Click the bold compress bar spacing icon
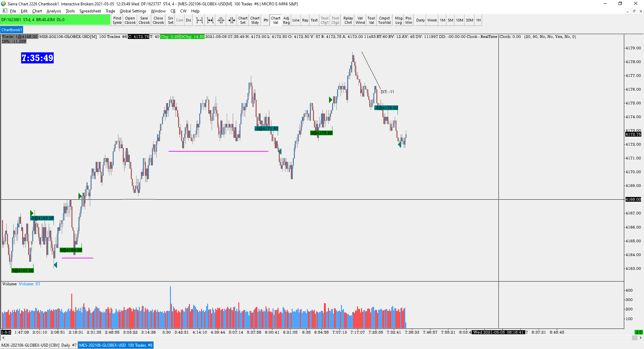644x349 pixels. coord(231,20)
